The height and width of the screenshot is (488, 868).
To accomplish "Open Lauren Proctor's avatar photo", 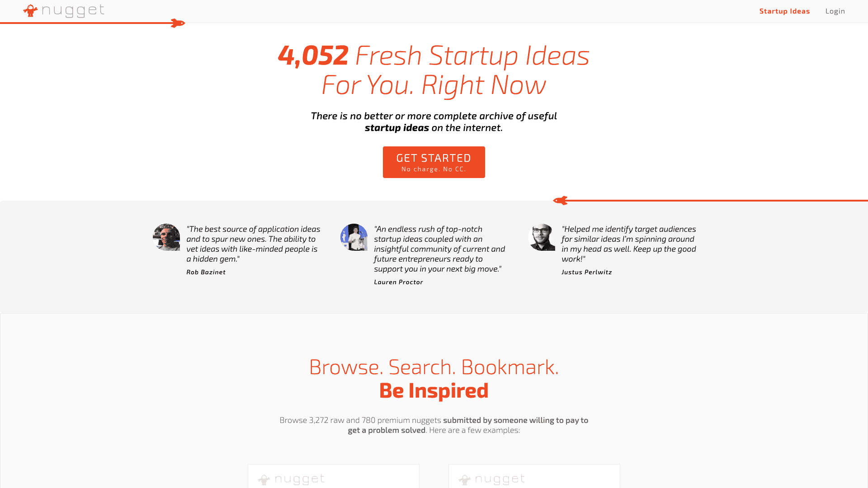I will coord(354,237).
